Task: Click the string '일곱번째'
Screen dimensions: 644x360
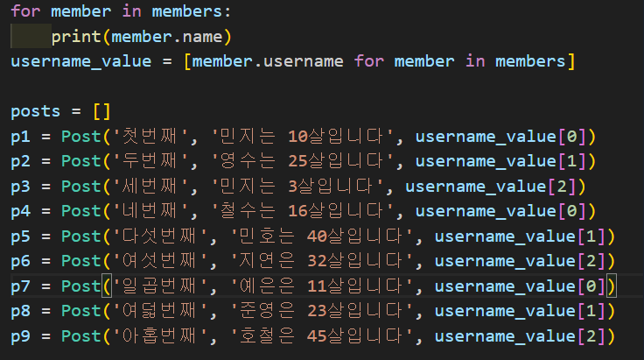Action: tap(160, 286)
